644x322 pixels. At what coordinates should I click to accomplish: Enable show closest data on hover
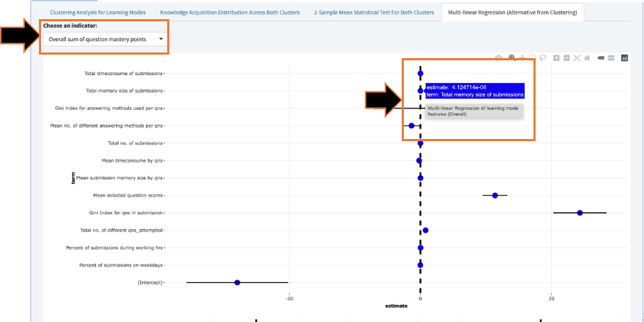(601, 57)
